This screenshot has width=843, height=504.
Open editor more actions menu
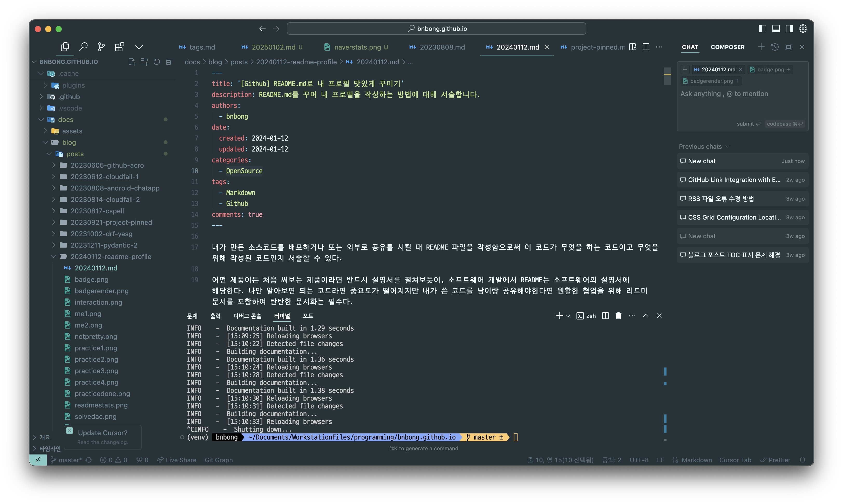point(659,47)
